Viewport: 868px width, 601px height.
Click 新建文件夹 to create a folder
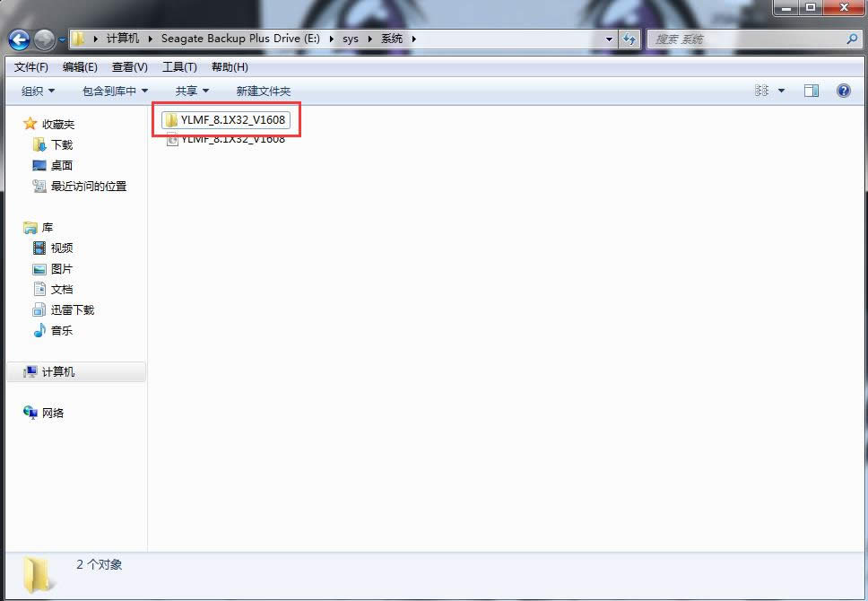pyautogui.click(x=263, y=91)
